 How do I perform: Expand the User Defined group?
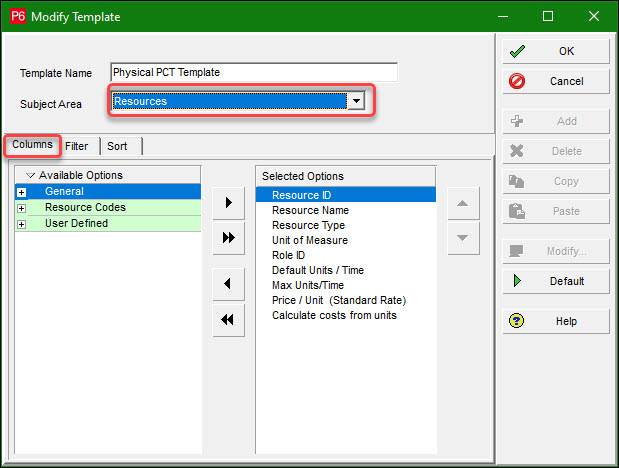click(x=22, y=224)
